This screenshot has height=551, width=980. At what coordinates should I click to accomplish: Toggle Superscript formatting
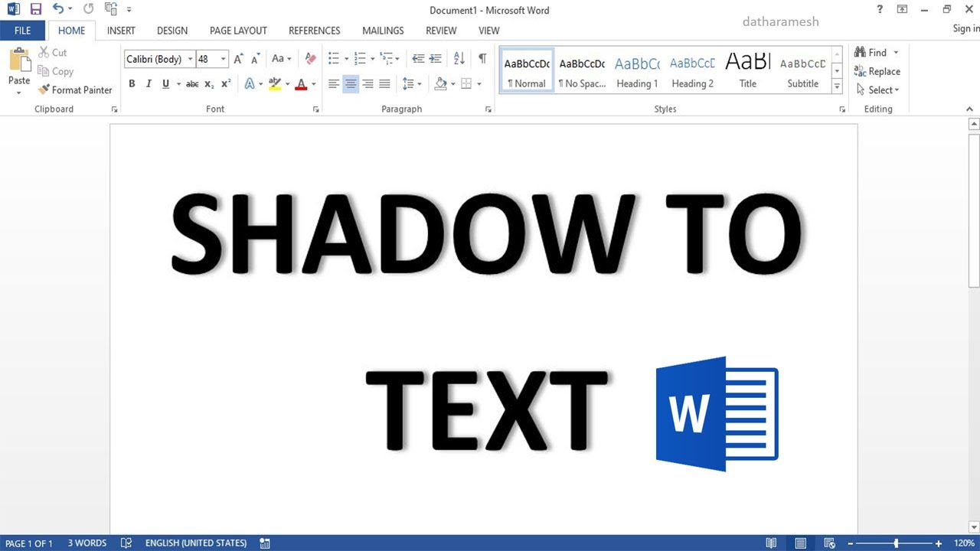click(x=226, y=84)
